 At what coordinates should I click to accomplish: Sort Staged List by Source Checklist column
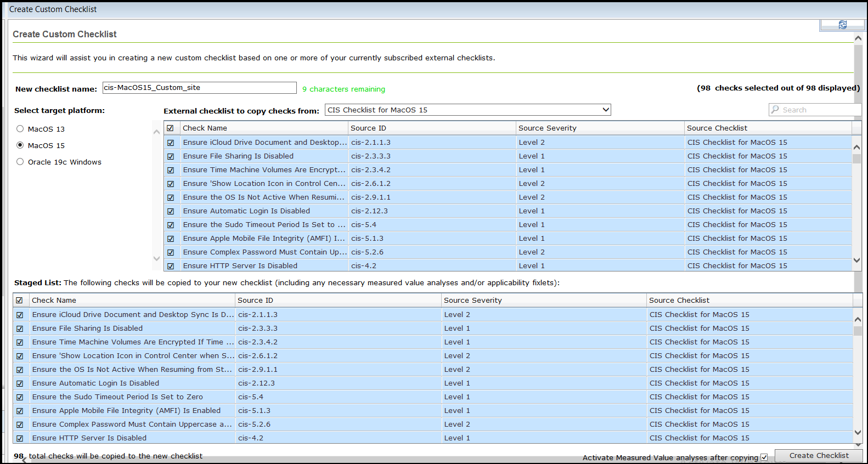pos(749,300)
